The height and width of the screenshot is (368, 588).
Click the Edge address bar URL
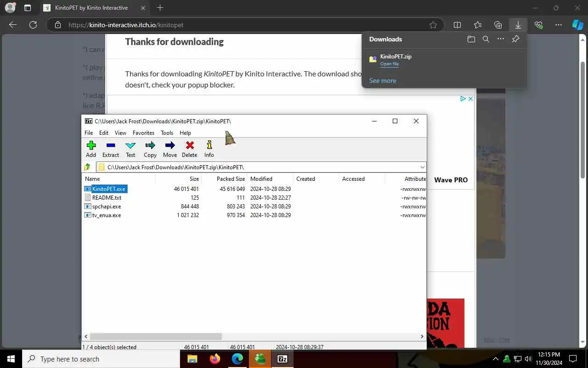pos(126,25)
